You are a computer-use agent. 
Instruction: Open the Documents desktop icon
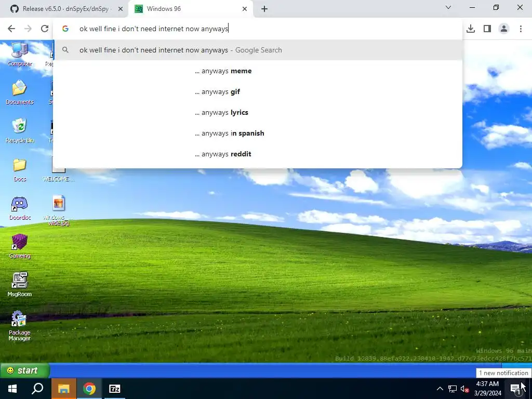20,92
